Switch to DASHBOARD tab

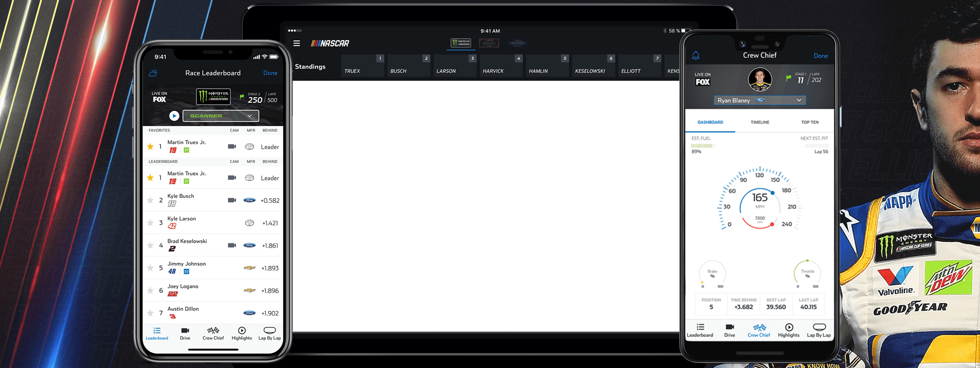(x=710, y=122)
